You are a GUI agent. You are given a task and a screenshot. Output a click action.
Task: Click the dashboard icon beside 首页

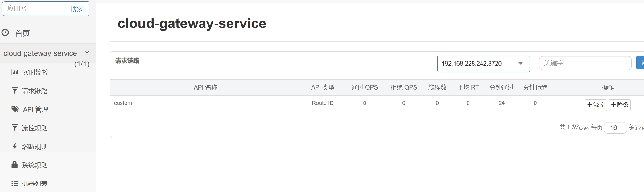coord(5,32)
